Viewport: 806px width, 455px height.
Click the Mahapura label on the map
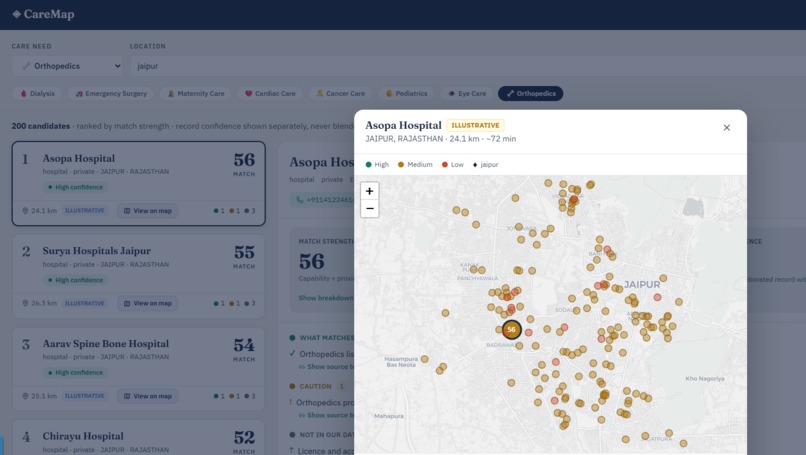coord(389,416)
